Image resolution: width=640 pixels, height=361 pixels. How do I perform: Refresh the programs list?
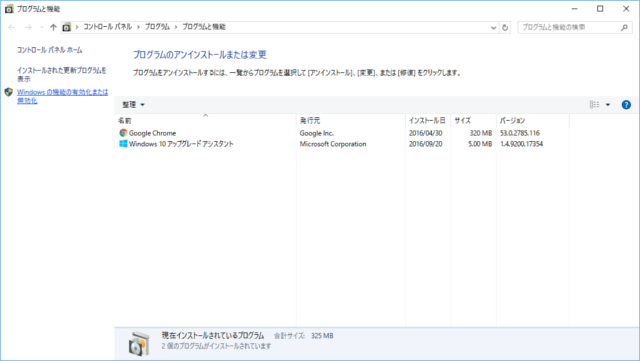(505, 27)
